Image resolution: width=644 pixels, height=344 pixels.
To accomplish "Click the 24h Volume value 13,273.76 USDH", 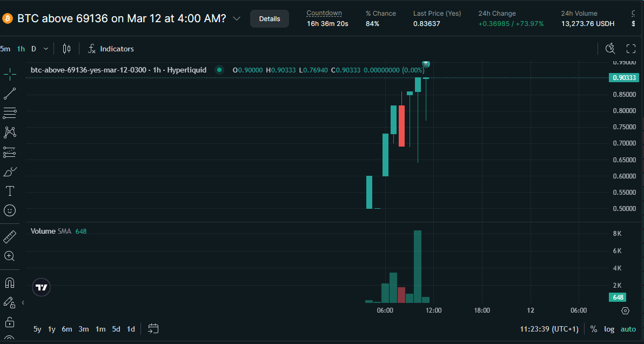I will pyautogui.click(x=588, y=24).
